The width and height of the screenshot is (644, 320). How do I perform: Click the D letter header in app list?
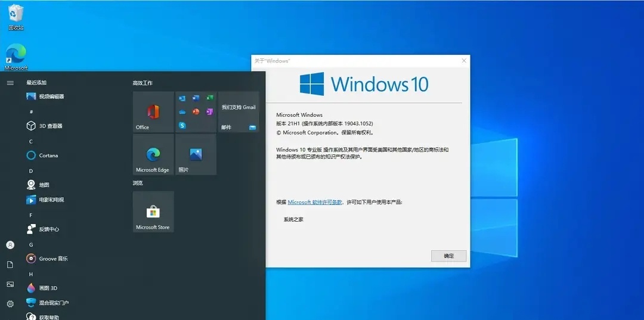click(31, 171)
